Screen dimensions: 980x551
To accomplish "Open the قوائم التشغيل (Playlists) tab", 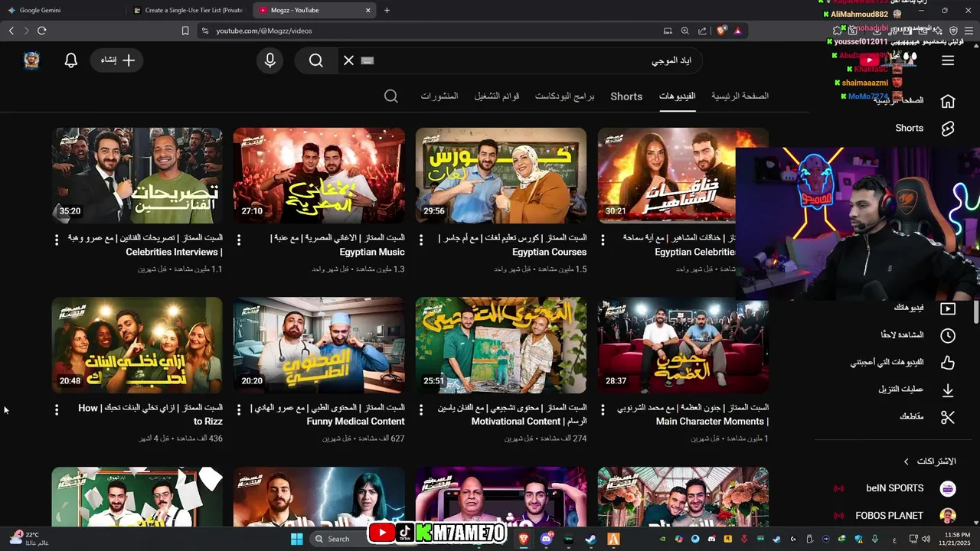I will 496,96.
